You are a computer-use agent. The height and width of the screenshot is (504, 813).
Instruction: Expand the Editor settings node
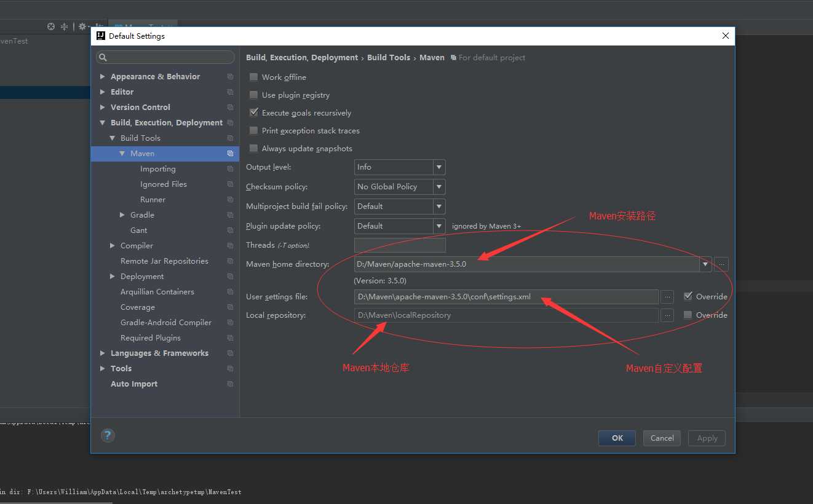(103, 92)
